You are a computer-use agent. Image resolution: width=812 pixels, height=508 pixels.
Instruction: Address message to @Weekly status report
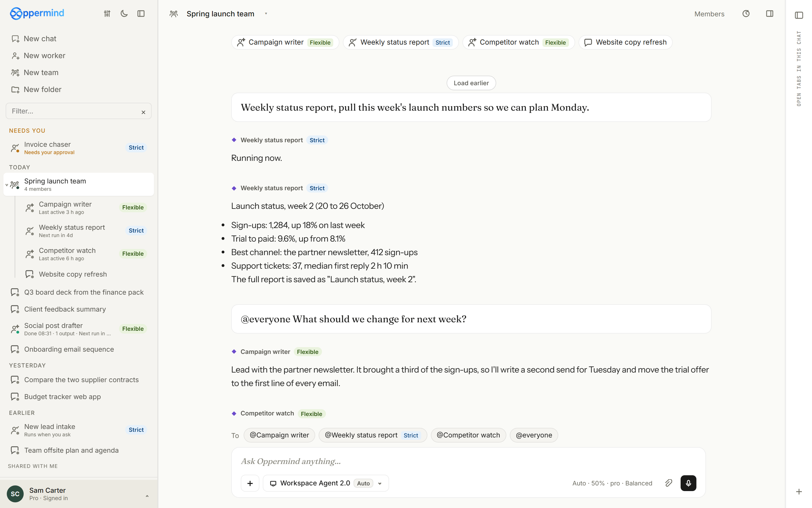point(372,435)
